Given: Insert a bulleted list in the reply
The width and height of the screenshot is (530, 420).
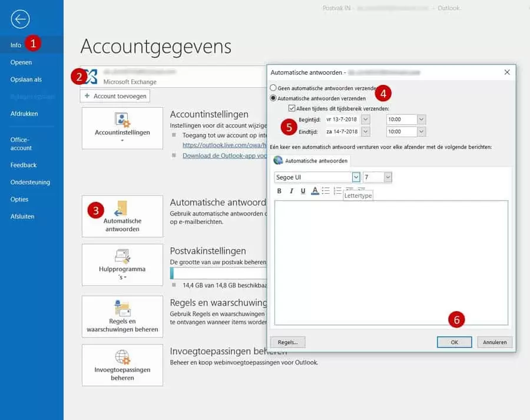Looking at the screenshot, I should click(326, 191).
